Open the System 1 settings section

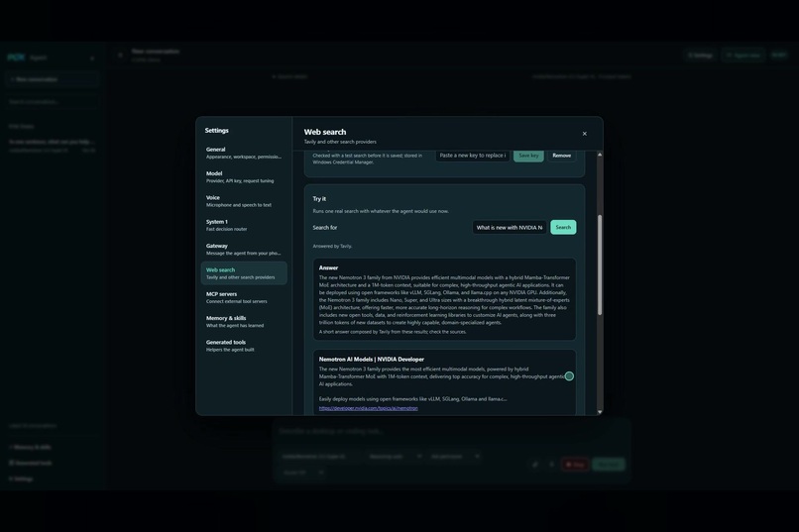tap(244, 225)
